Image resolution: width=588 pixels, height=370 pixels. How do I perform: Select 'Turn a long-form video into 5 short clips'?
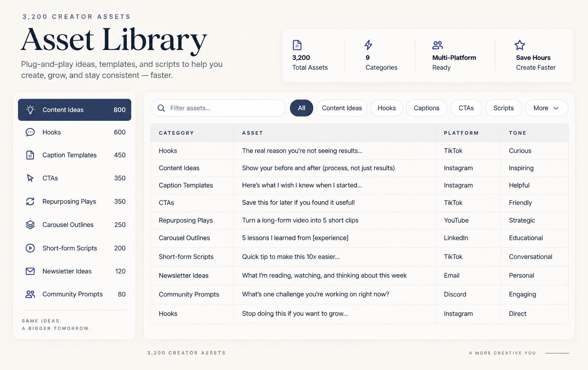point(300,220)
